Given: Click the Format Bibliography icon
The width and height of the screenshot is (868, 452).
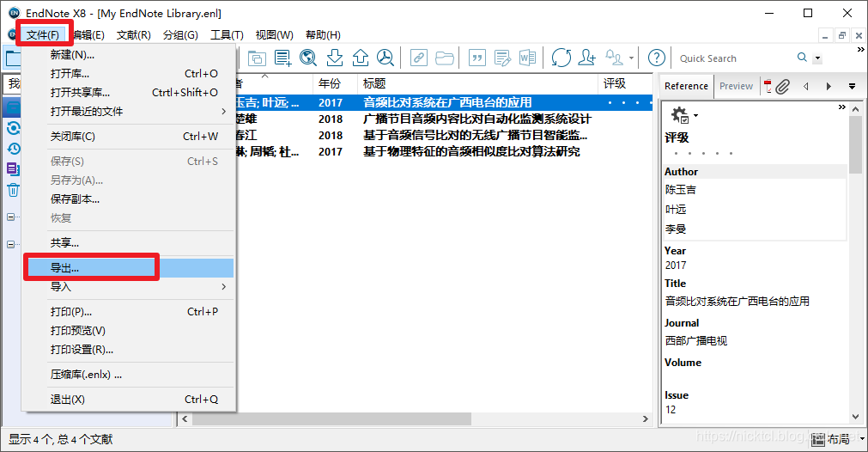Looking at the screenshot, I should [502, 58].
